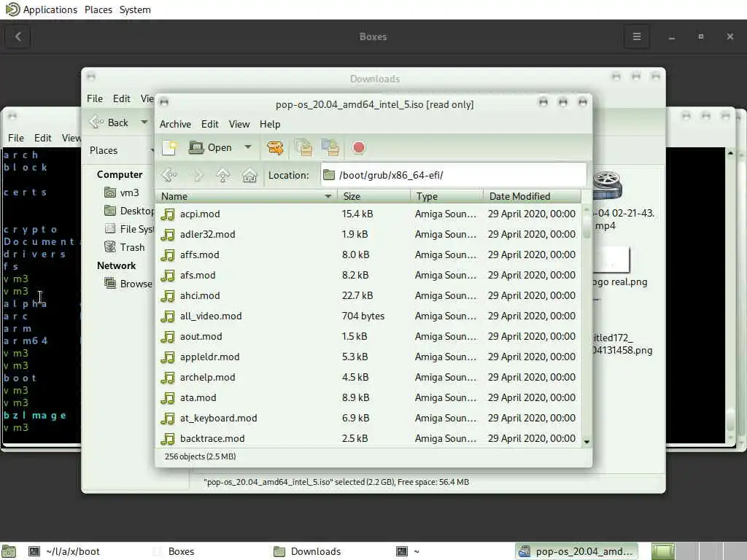Viewport: 747px width, 560px height.
Task: Open Places menu in top panel
Action: pos(98,9)
